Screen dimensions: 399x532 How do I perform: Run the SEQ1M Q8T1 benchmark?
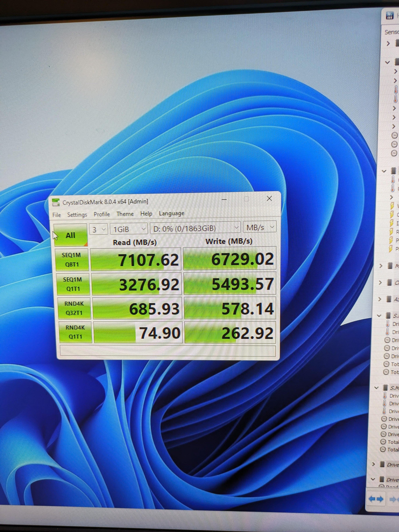pyautogui.click(x=72, y=260)
